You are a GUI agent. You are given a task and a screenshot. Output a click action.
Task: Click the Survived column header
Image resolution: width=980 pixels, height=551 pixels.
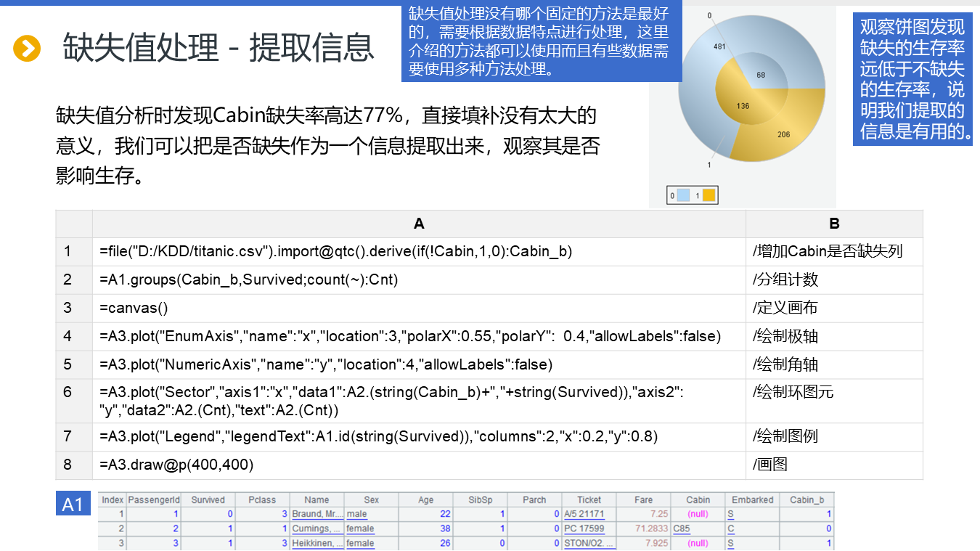coord(208,499)
